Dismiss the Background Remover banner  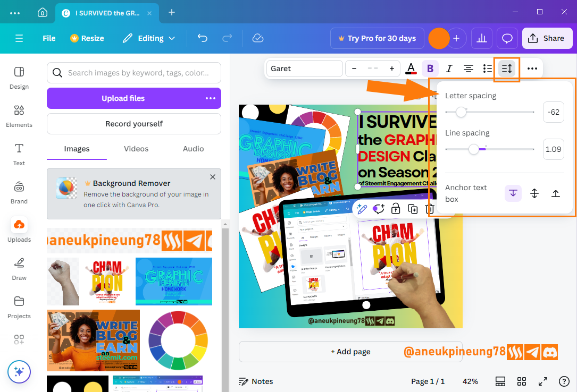(x=213, y=177)
